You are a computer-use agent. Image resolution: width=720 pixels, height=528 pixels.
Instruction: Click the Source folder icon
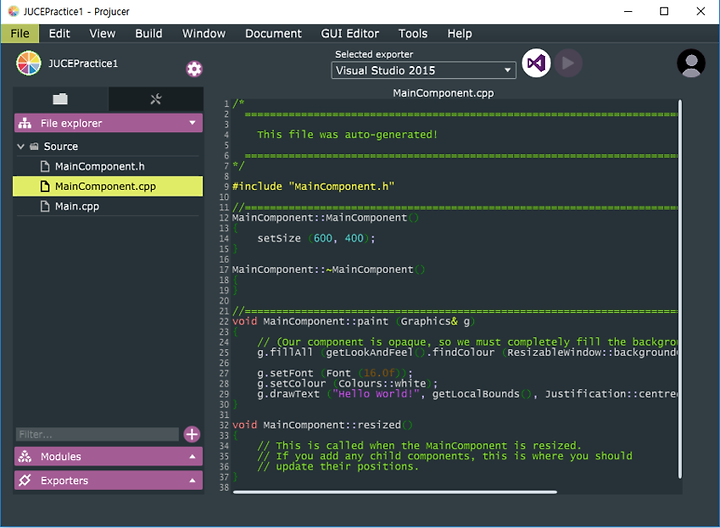(x=34, y=146)
